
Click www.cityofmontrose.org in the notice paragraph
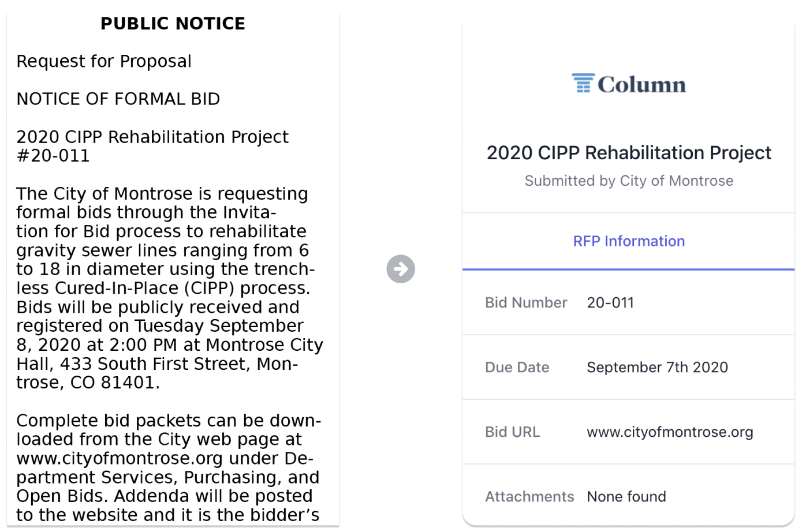pyautogui.click(x=120, y=459)
